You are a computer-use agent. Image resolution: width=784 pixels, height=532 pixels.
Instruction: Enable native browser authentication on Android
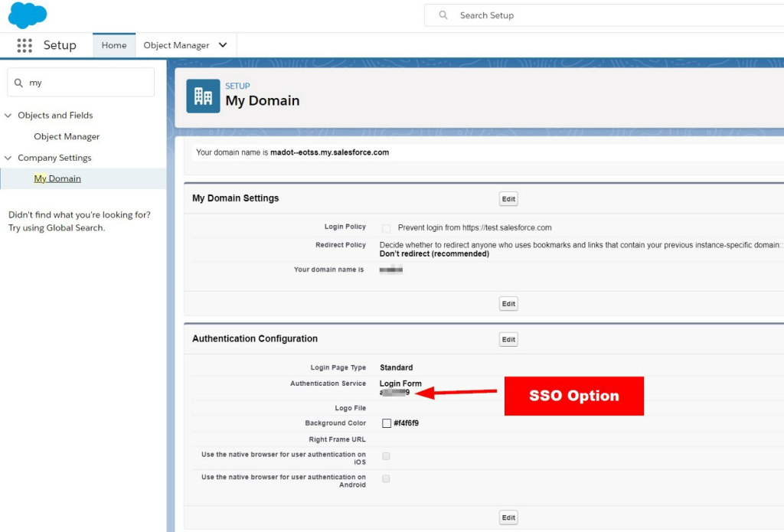tap(386, 478)
